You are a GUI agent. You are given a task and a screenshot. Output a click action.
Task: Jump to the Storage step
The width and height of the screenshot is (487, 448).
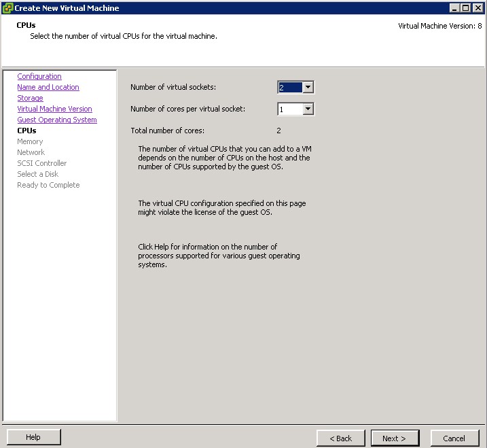pyautogui.click(x=30, y=98)
